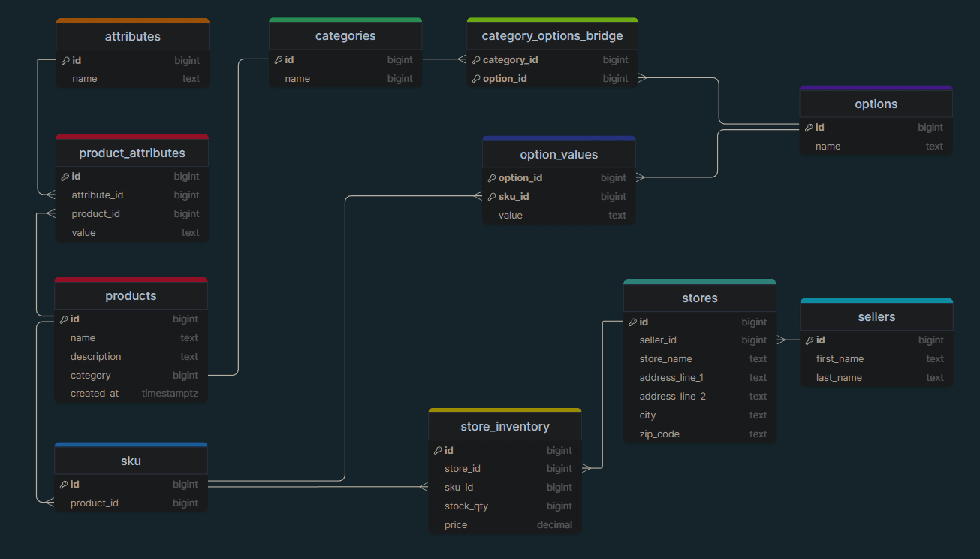
Task: Click the seller_id field in stores
Action: 700,340
